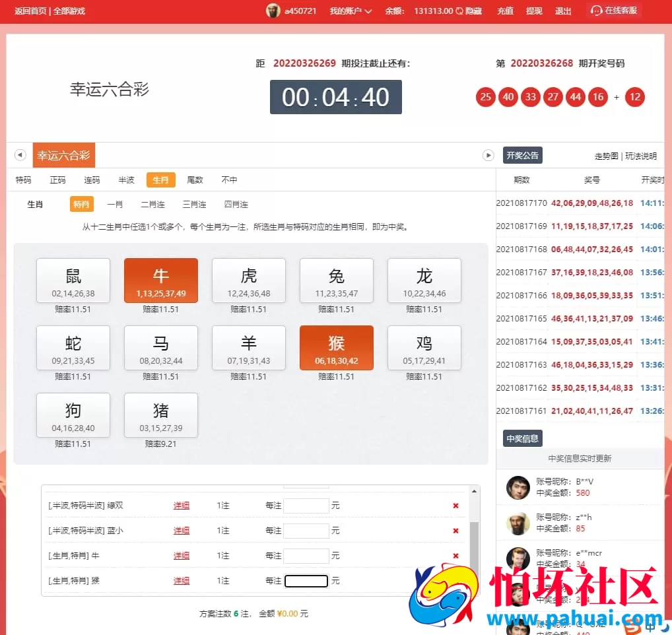The height and width of the screenshot is (635, 672).
Task: Delete the 牛 bet using its red X
Action: 455,556
